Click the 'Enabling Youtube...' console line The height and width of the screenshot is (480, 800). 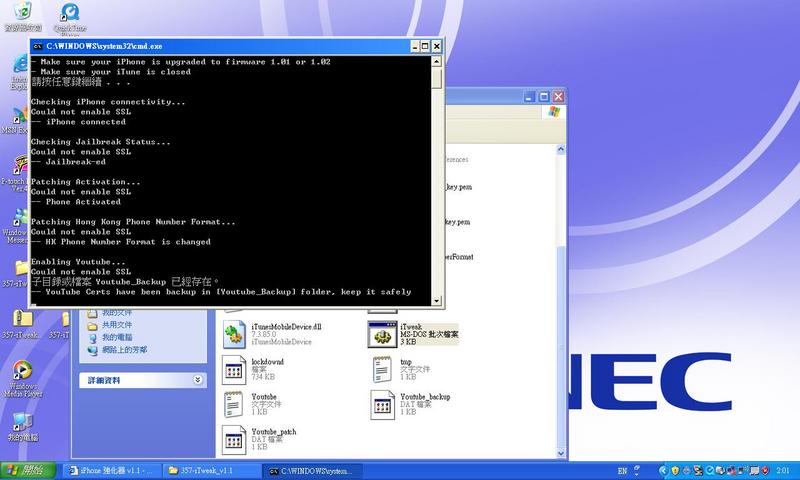click(78, 262)
